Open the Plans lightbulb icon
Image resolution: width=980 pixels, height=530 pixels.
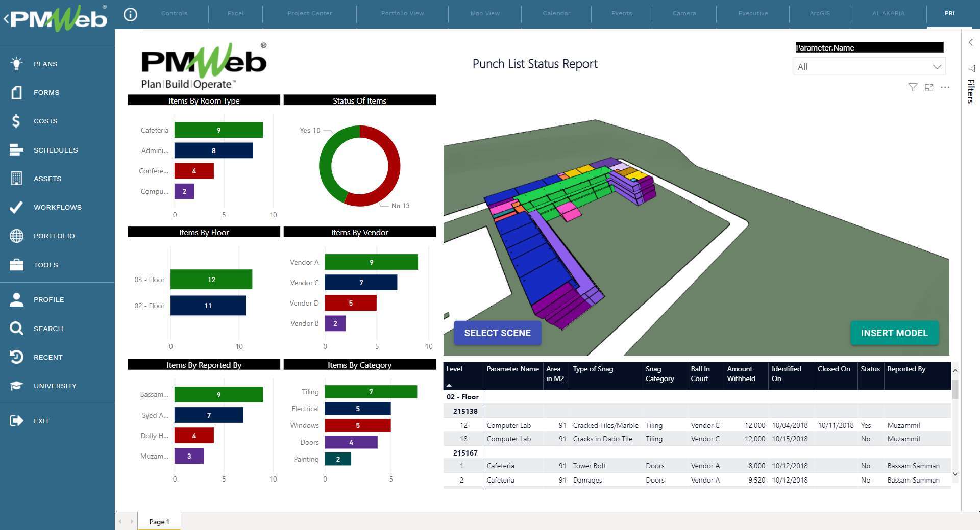coord(16,64)
